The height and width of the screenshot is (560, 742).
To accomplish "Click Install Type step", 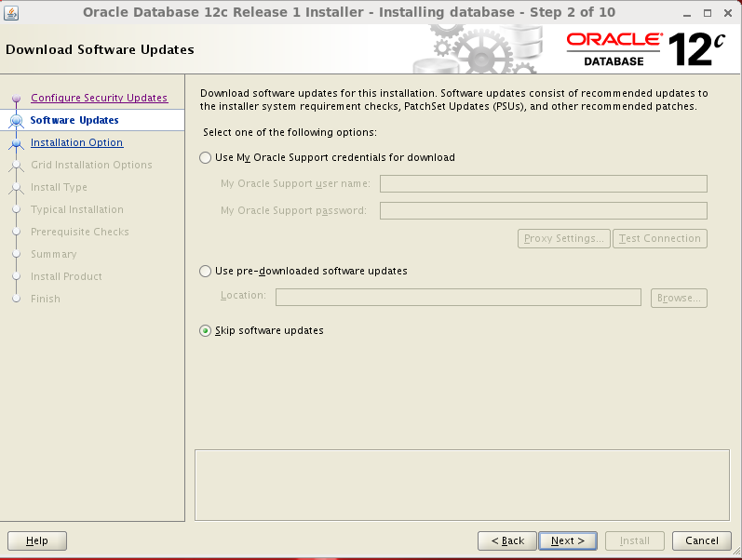I will pyautogui.click(x=59, y=187).
